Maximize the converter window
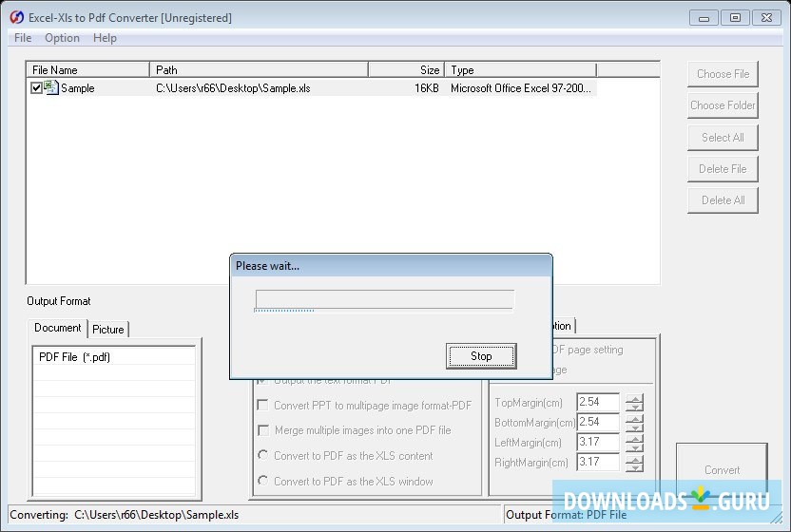This screenshot has height=532, width=791. (x=735, y=18)
